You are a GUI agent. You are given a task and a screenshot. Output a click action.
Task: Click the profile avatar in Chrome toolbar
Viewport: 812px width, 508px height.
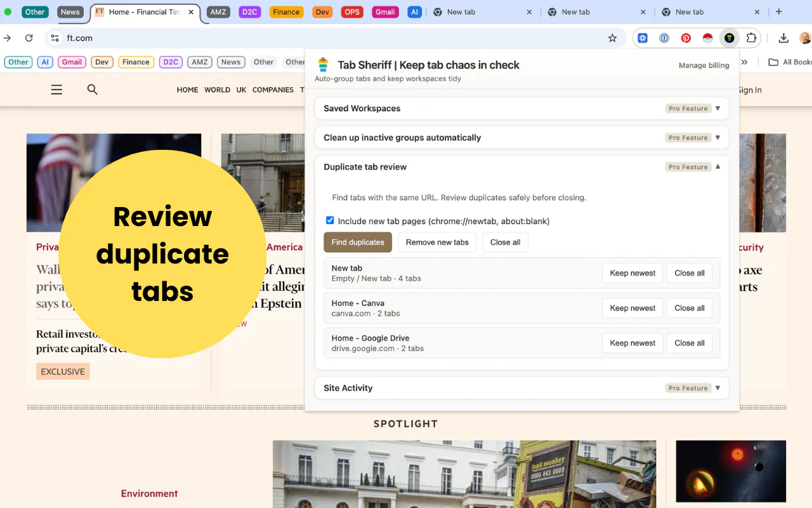[805, 38]
